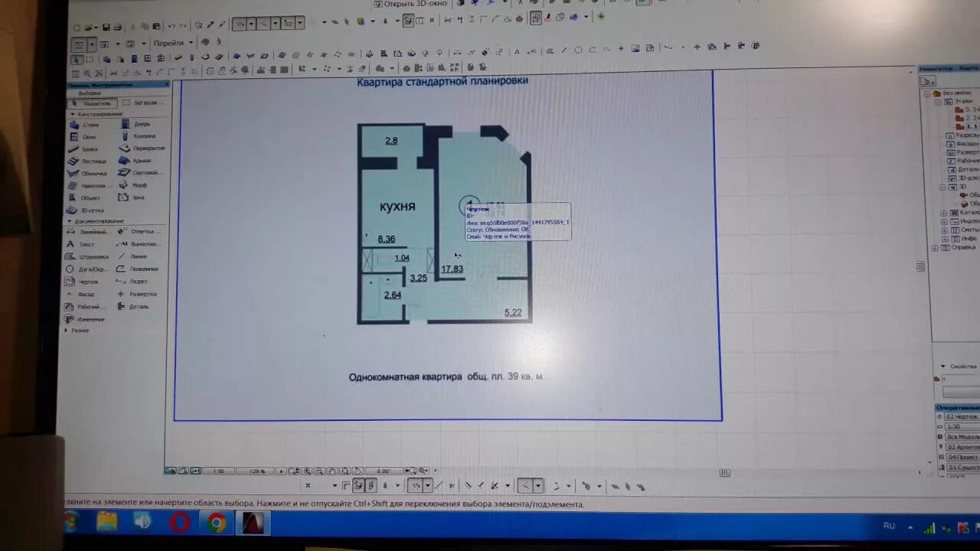Screen dimensions: 980x551
Task: Select the Fill (Штриховка) tool
Action: pyautogui.click(x=87, y=256)
